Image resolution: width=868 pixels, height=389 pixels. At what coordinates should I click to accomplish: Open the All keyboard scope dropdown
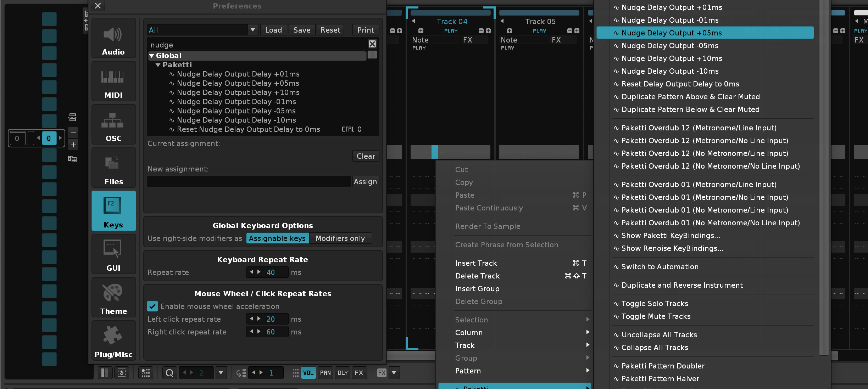pyautogui.click(x=252, y=30)
